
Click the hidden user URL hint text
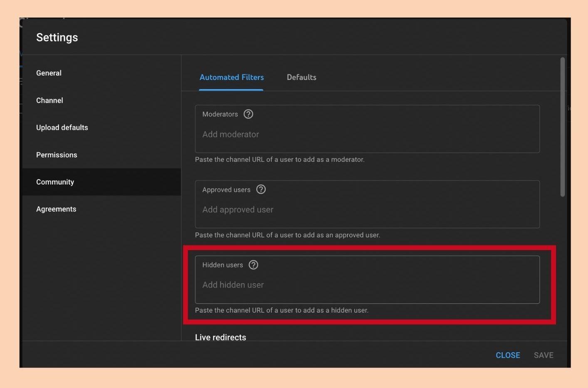tap(282, 310)
